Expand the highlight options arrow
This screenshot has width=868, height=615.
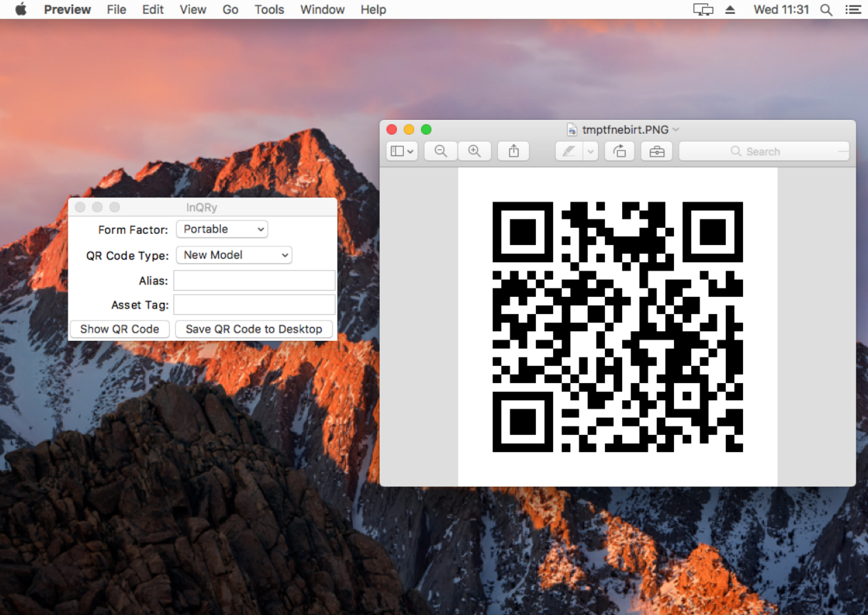pyautogui.click(x=590, y=151)
